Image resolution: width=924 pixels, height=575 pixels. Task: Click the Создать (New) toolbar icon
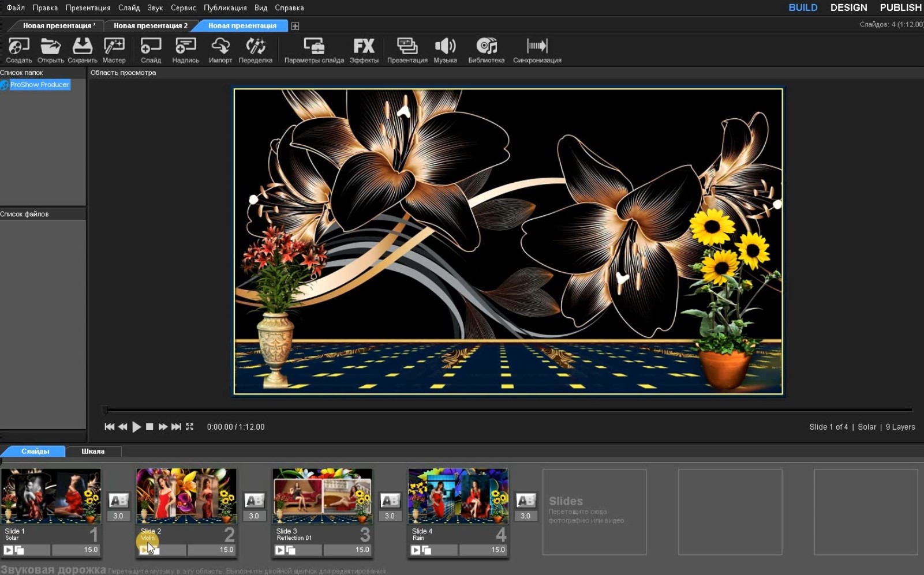click(18, 50)
